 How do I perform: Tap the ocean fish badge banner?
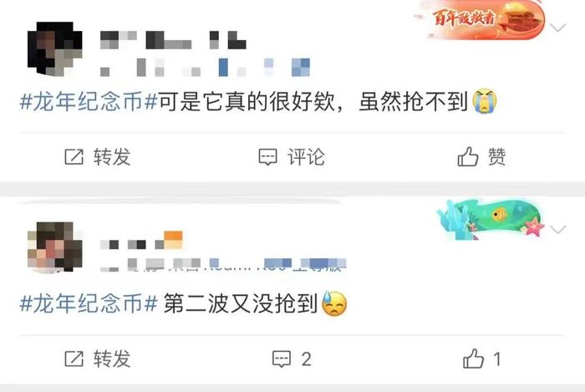tap(490, 220)
